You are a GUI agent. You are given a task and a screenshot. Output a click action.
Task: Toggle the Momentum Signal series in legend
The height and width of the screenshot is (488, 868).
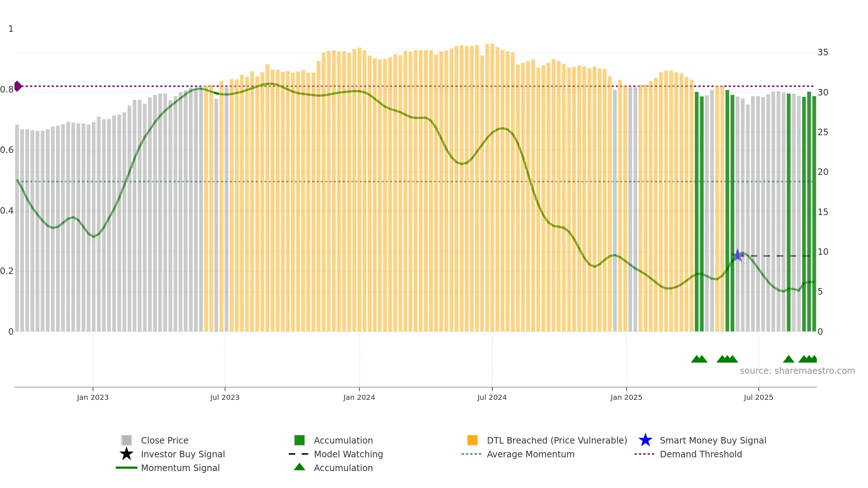pos(180,468)
